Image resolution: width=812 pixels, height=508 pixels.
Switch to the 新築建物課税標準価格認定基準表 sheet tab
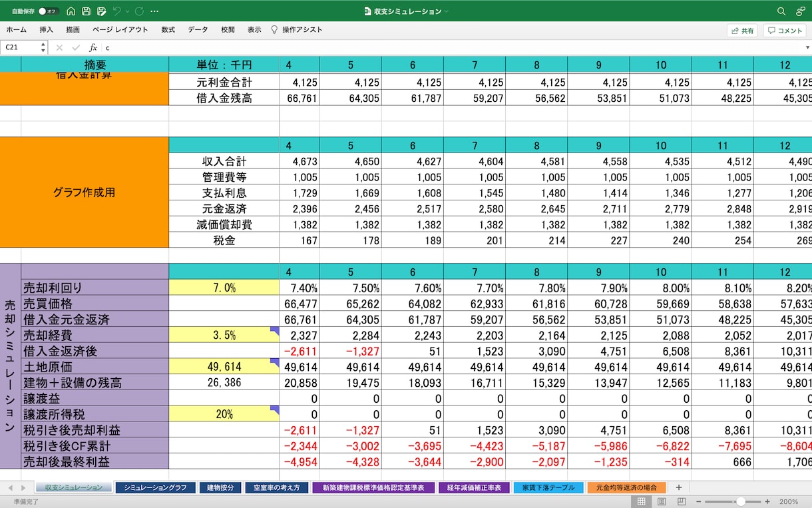(373, 487)
